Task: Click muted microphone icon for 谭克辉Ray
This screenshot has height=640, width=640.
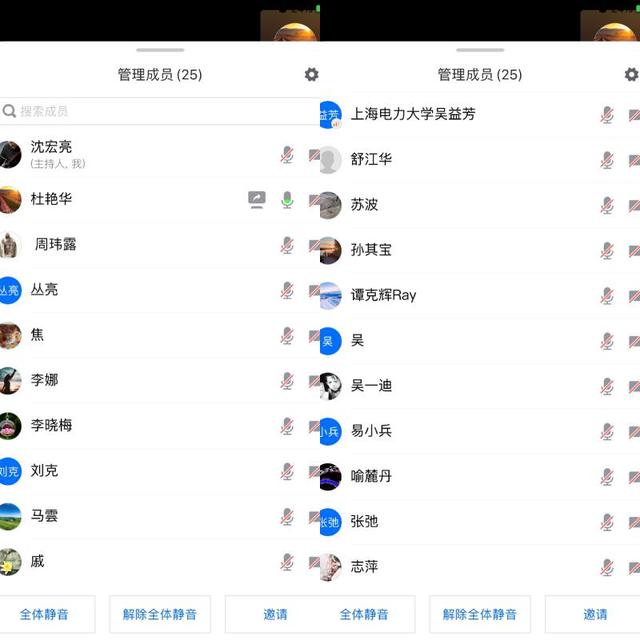Action: (x=607, y=296)
